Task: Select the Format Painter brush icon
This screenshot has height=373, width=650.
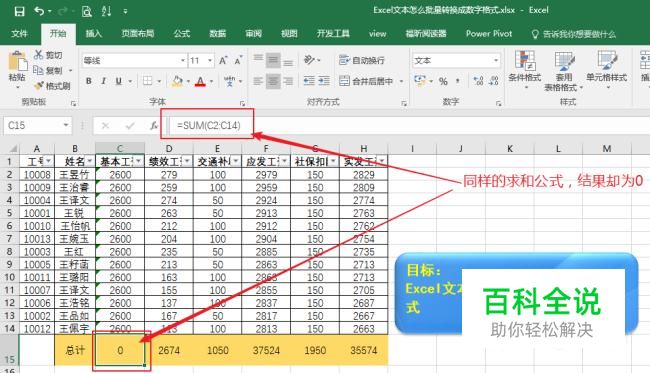Action: point(39,86)
